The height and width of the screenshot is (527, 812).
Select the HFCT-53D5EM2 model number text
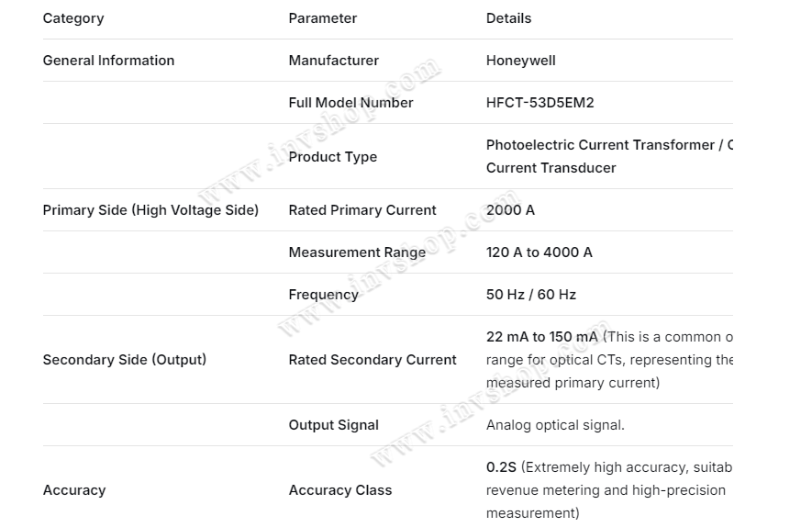point(539,103)
